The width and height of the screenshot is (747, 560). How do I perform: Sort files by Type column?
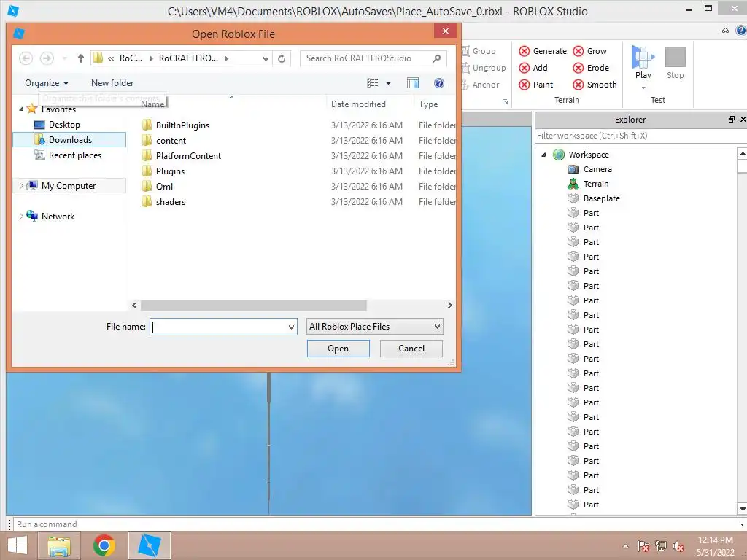tap(428, 104)
